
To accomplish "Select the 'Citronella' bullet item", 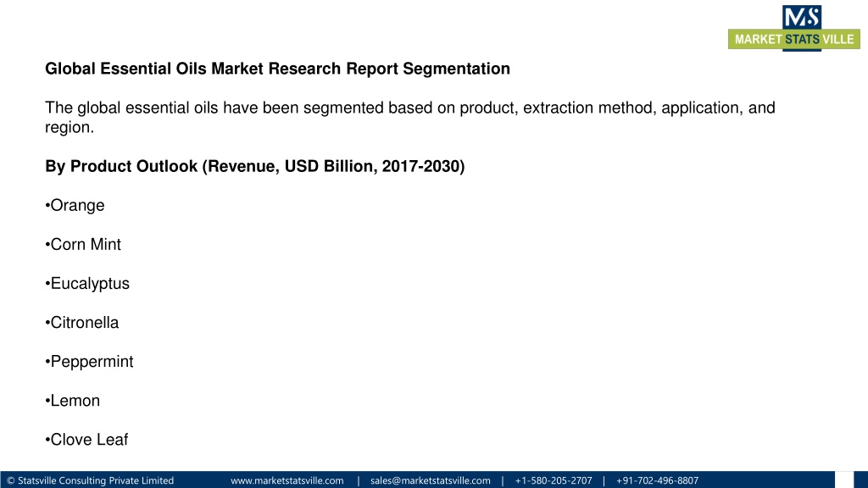I will (82, 323).
